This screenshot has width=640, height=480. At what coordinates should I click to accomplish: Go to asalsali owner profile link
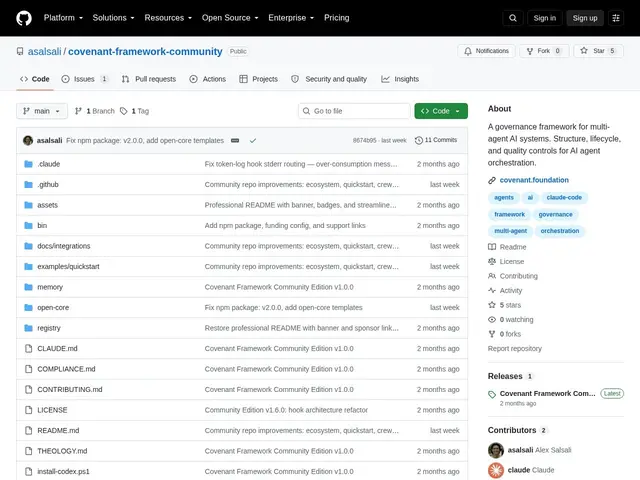(44, 51)
